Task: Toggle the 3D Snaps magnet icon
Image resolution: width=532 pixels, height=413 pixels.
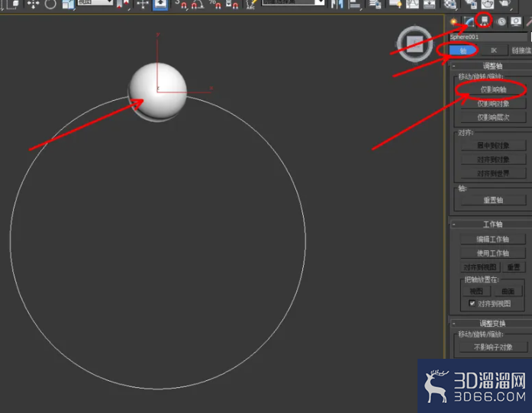Action: (181, 4)
